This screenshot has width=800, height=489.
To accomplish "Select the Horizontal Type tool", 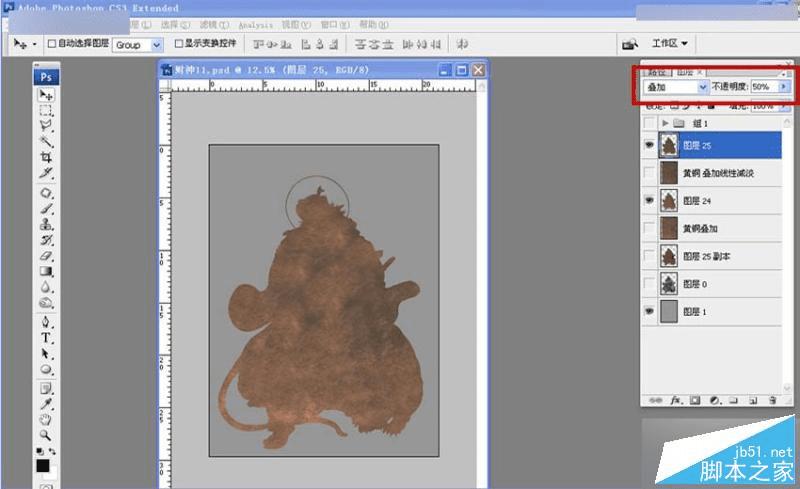I will click(46, 338).
